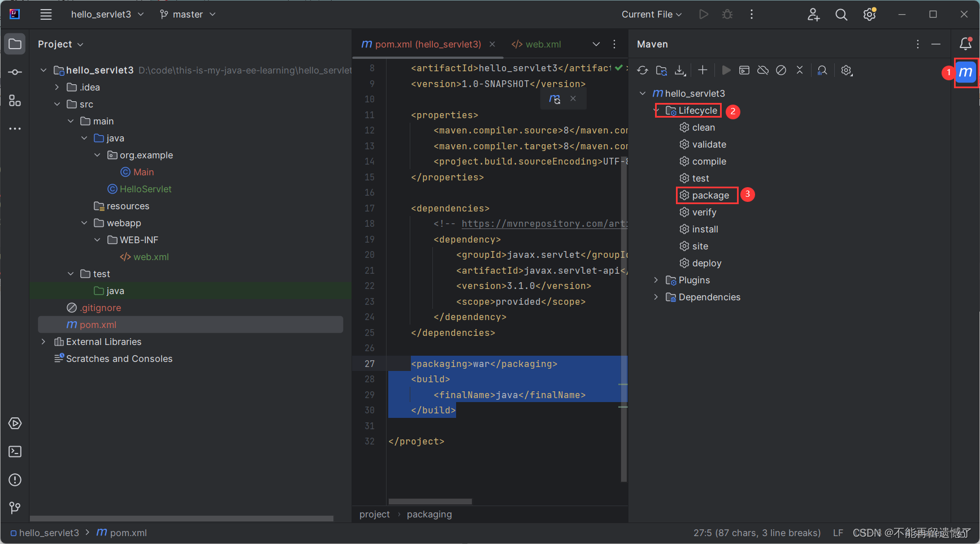This screenshot has height=544, width=980.
Task: Open master branch dropdown
Action: 188,14
